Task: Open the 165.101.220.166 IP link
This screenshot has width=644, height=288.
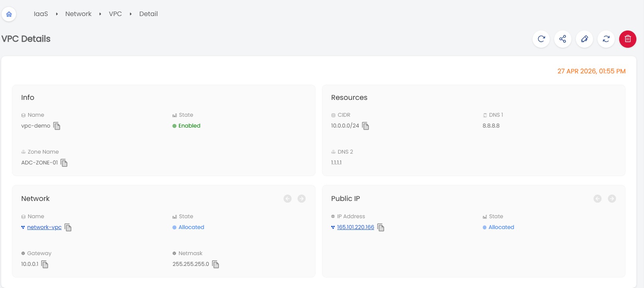Action: pos(355,227)
